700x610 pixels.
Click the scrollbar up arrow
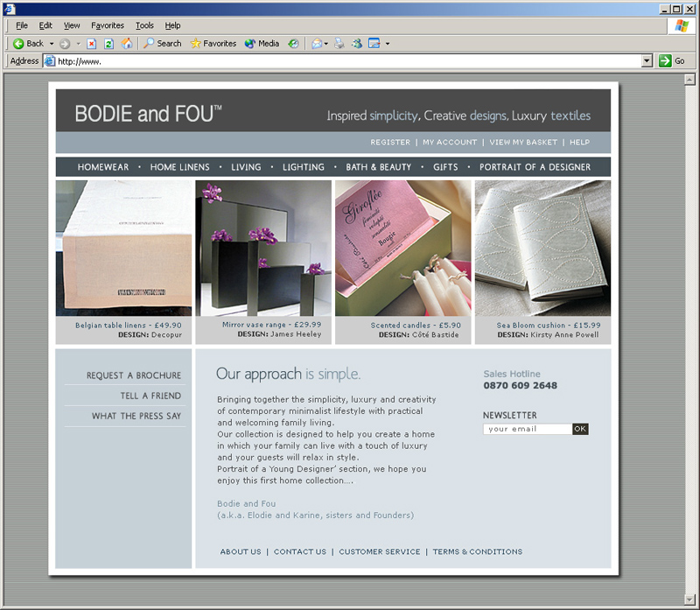click(689, 80)
